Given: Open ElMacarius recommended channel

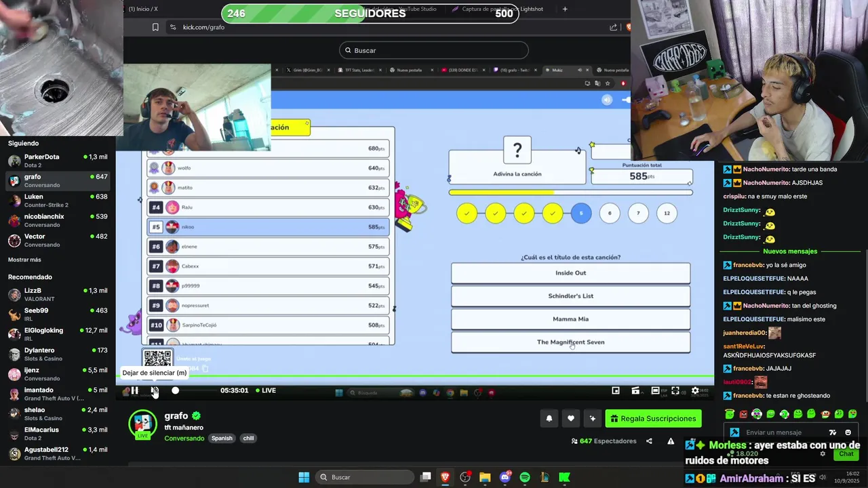Looking at the screenshot, I should [x=58, y=434].
